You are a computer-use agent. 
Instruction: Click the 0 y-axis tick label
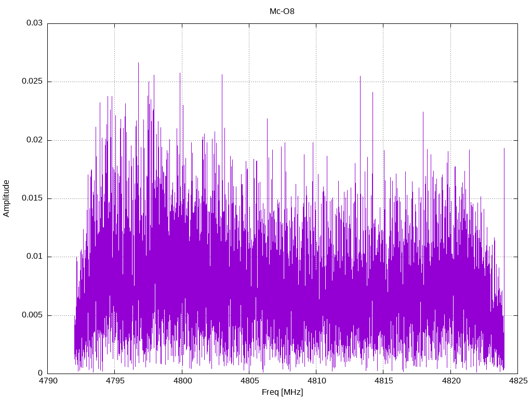point(40,373)
